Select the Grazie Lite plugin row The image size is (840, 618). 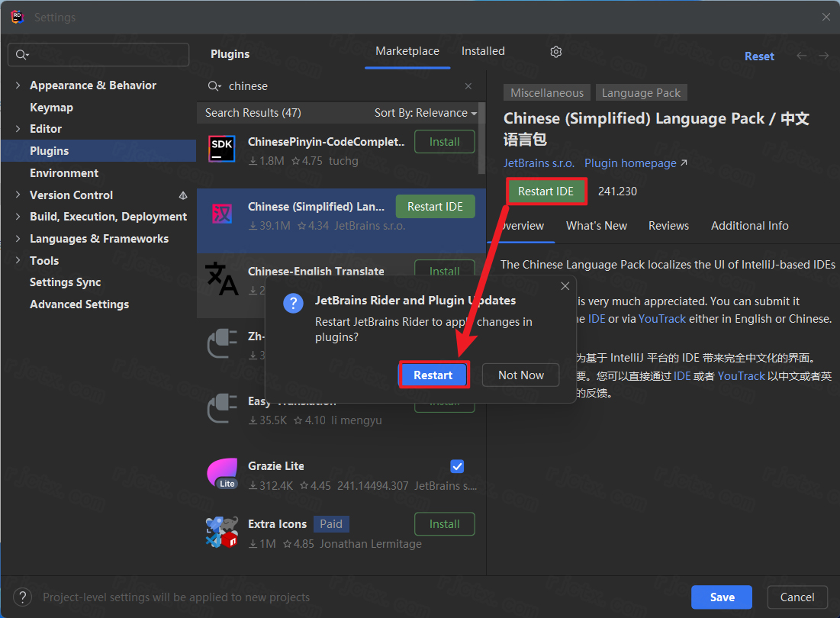coord(341,475)
